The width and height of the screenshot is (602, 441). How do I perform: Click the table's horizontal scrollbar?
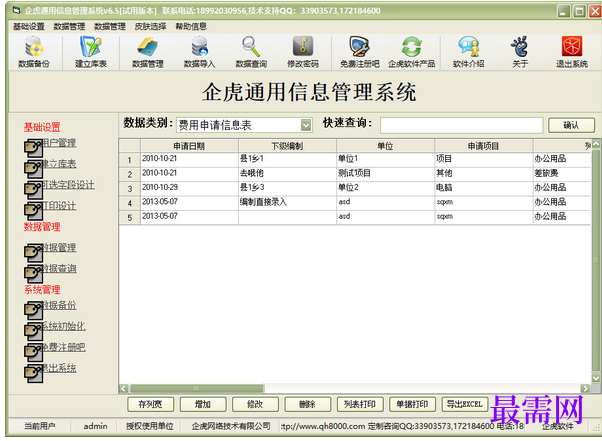click(x=350, y=388)
